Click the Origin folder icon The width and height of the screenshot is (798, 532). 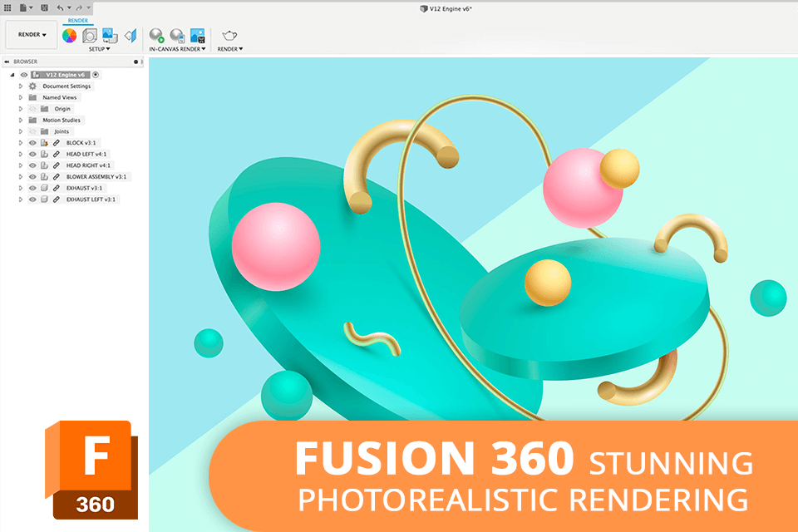44,109
